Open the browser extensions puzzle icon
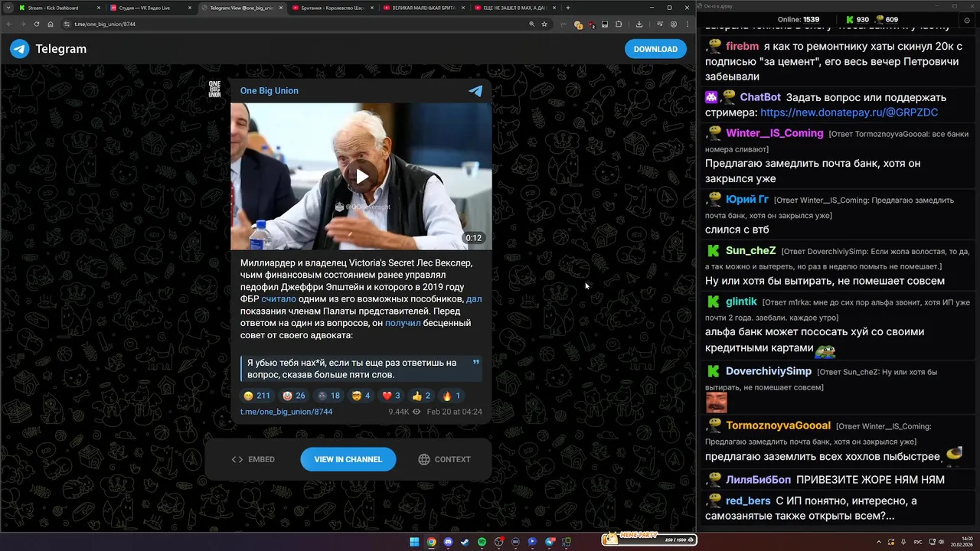 coord(619,24)
